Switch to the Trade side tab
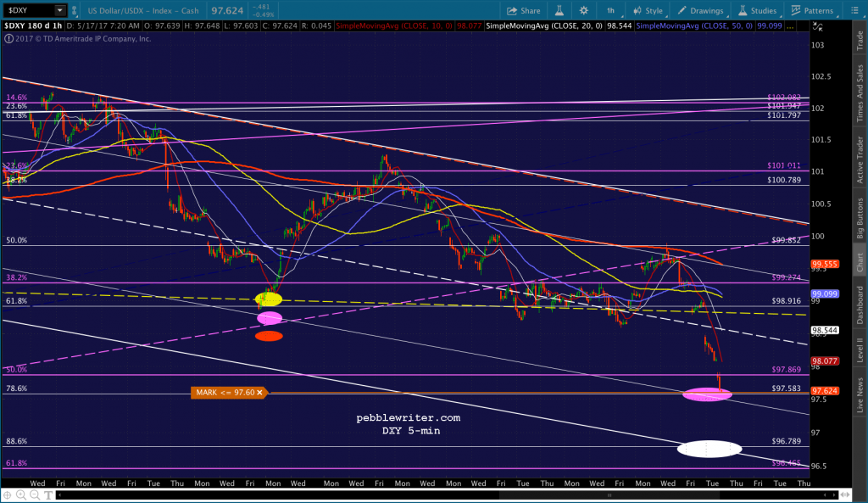The width and height of the screenshot is (868, 503). (x=860, y=37)
